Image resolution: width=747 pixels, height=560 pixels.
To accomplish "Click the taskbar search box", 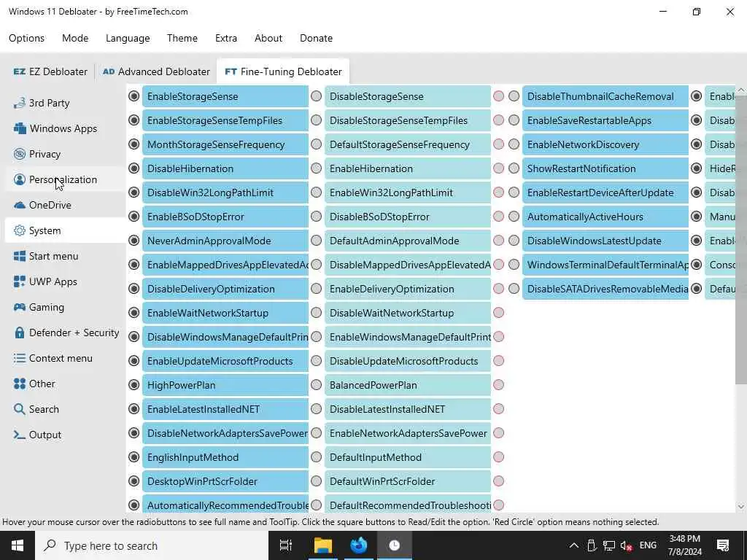I will pos(152,545).
